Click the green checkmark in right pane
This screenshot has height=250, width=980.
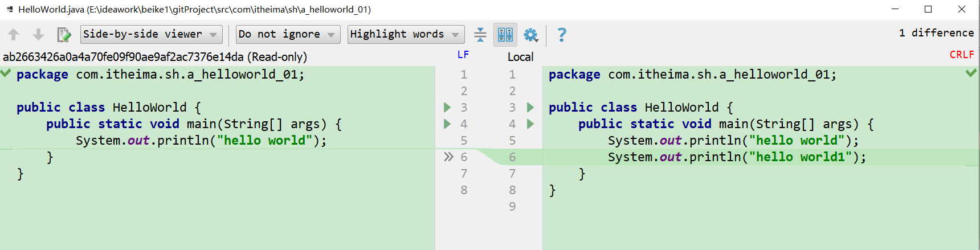coord(971,73)
